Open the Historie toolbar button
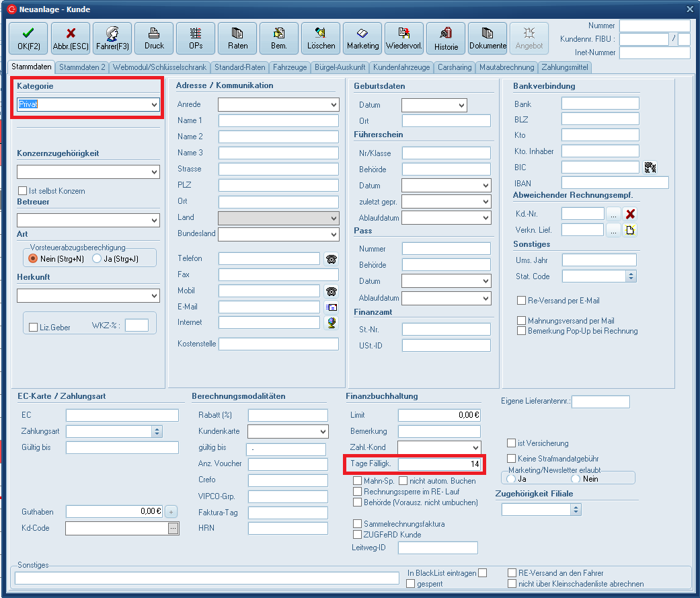700x598 pixels. tap(446, 39)
